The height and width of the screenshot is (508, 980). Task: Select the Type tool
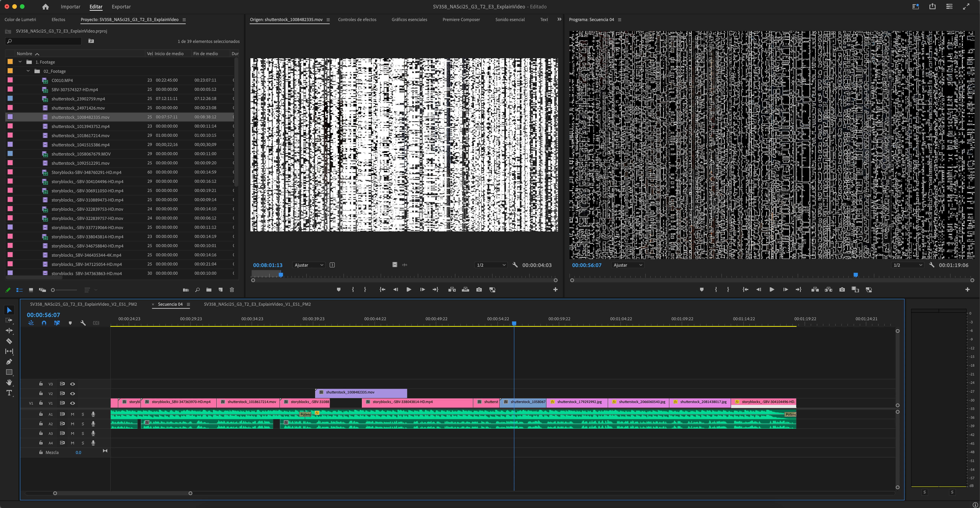pos(9,393)
